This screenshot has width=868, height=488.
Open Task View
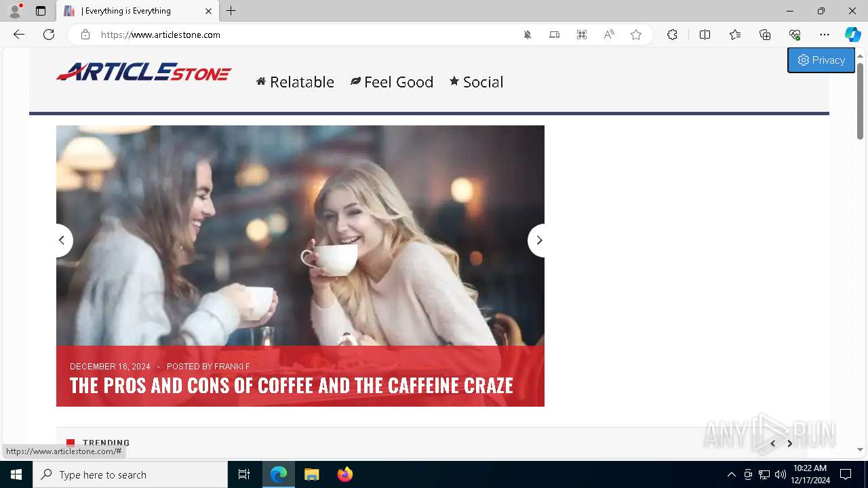[x=244, y=474]
